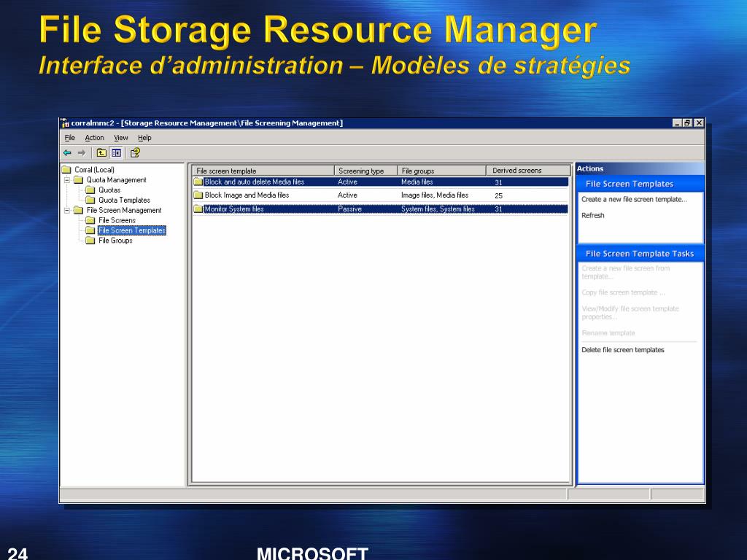Open File Screens in the tree
747x560 pixels.
tap(117, 220)
